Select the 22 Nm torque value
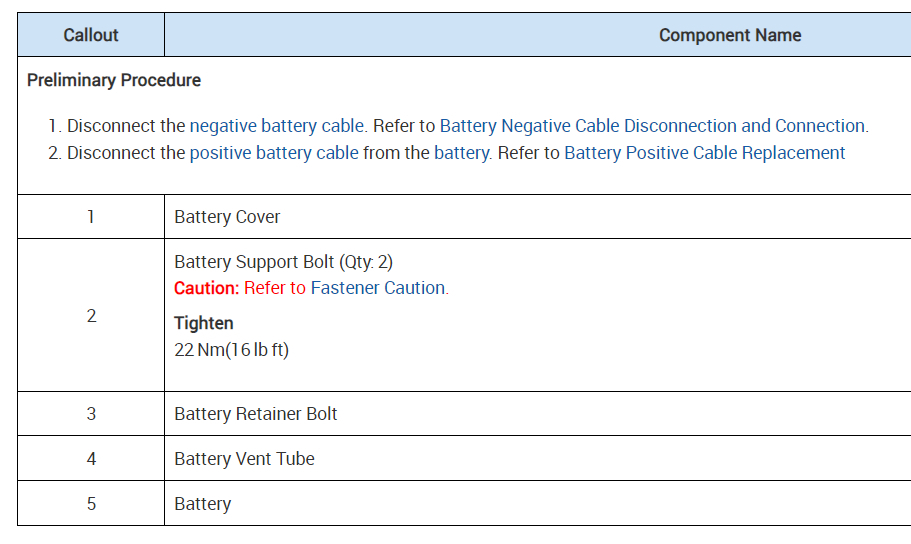 click(231, 350)
